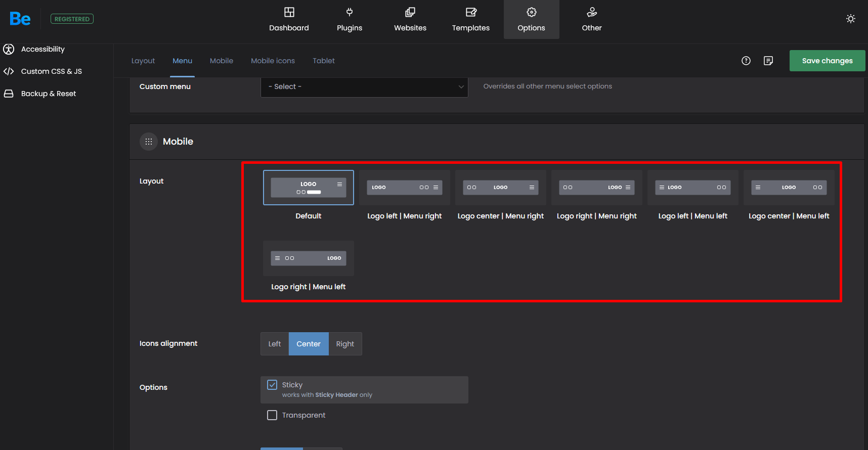This screenshot has width=868, height=450.
Task: Select the Default mobile layout
Action: coord(309,188)
